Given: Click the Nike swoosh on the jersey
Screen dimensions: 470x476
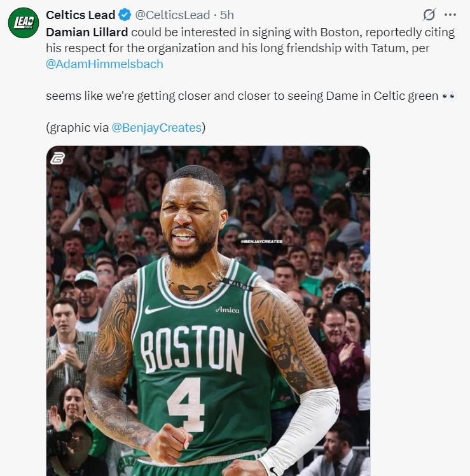Looking at the screenshot, I should 157,309.
